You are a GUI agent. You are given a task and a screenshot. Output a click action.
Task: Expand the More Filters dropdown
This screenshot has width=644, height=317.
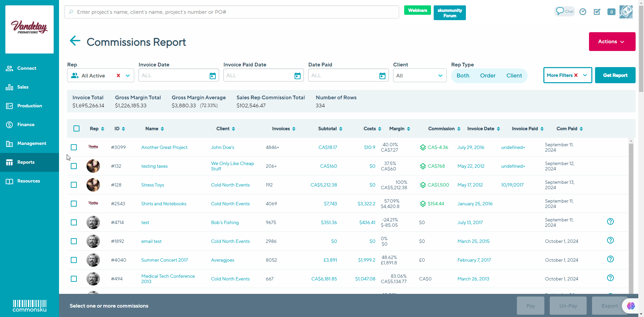585,75
